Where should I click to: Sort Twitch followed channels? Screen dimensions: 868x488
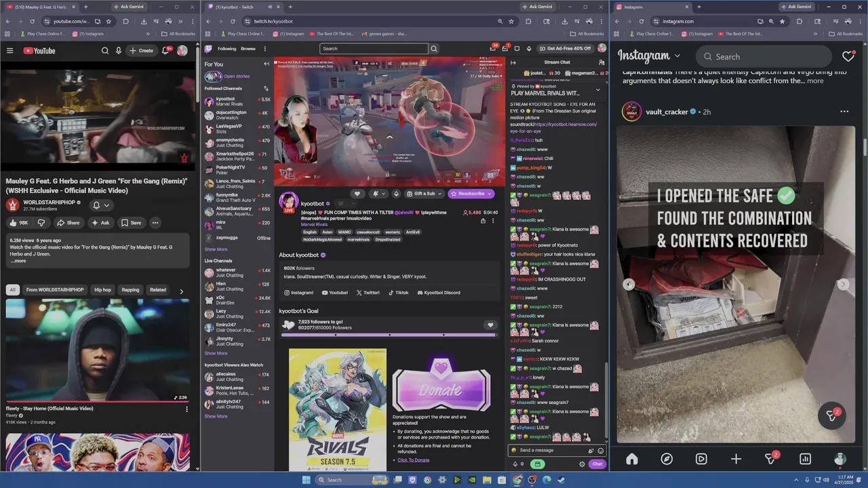(x=267, y=89)
